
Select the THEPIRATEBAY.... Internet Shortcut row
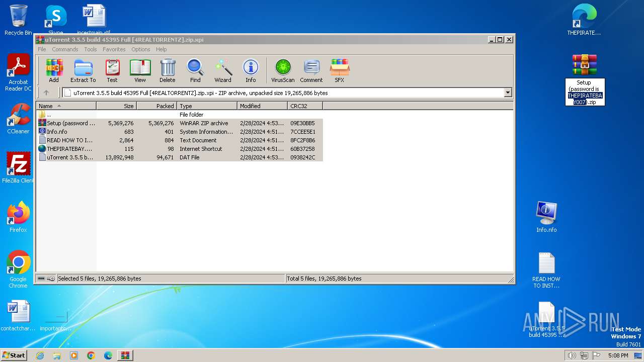tap(179, 149)
